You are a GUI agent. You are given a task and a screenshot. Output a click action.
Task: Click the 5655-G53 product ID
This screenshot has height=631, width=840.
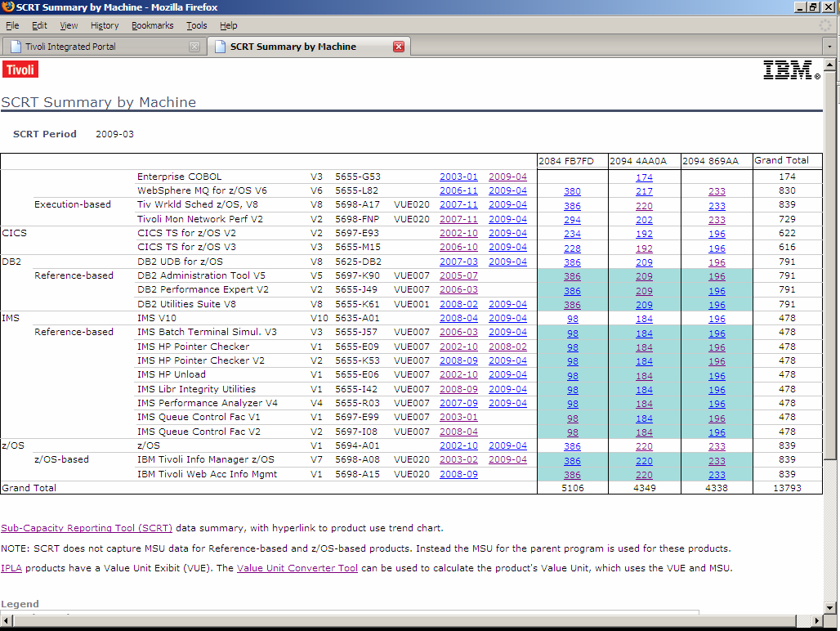pyautogui.click(x=358, y=177)
